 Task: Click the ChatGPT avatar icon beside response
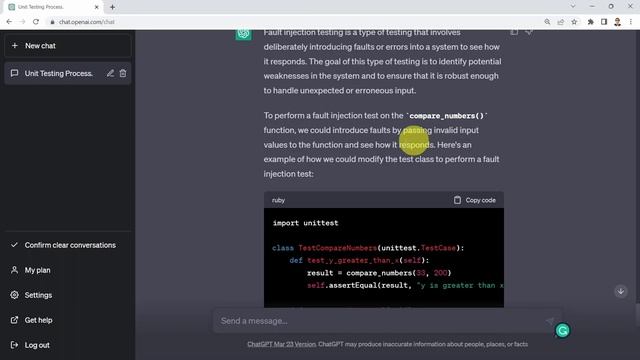[243, 34]
